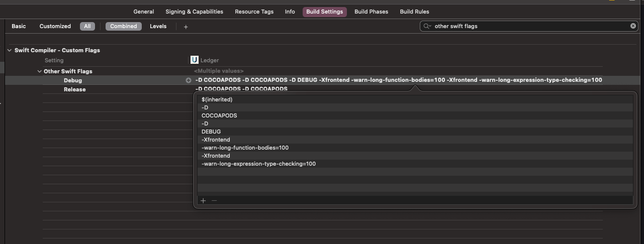Clear the build settings search text
644x244 pixels.
pos(633,26)
